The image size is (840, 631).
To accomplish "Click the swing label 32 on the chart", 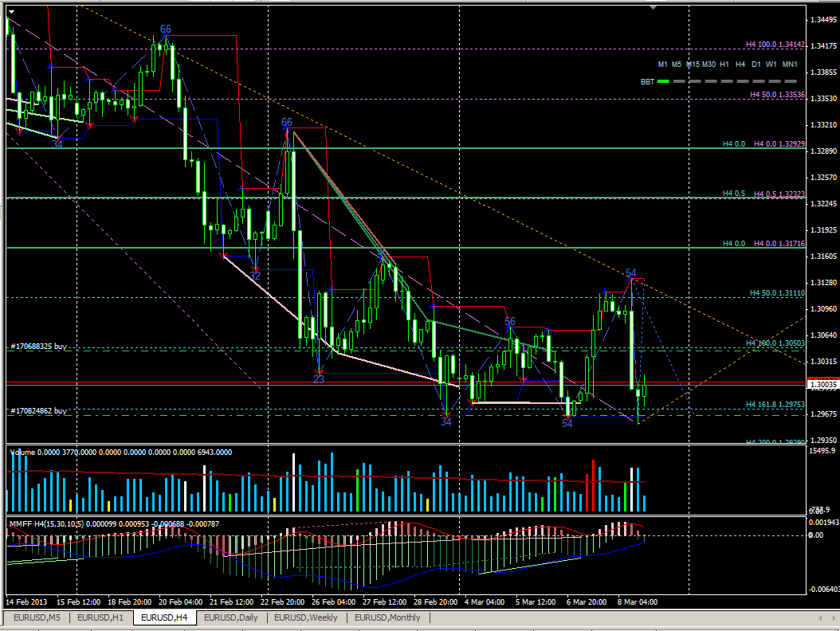I will coord(254,276).
